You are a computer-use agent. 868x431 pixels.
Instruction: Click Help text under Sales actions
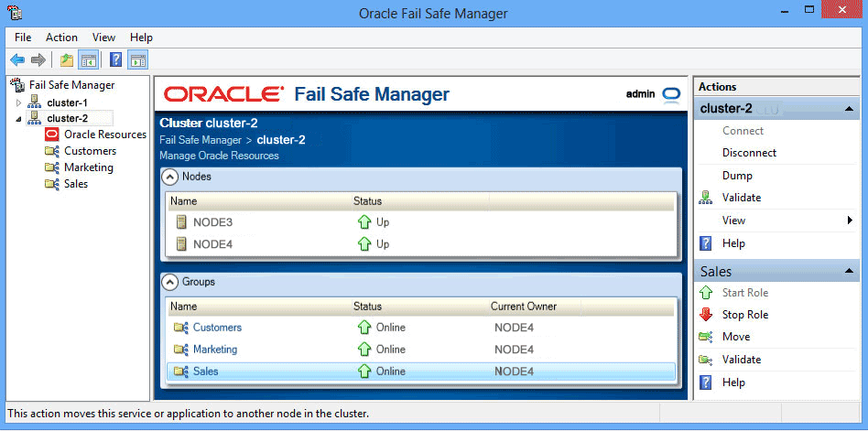(x=733, y=383)
